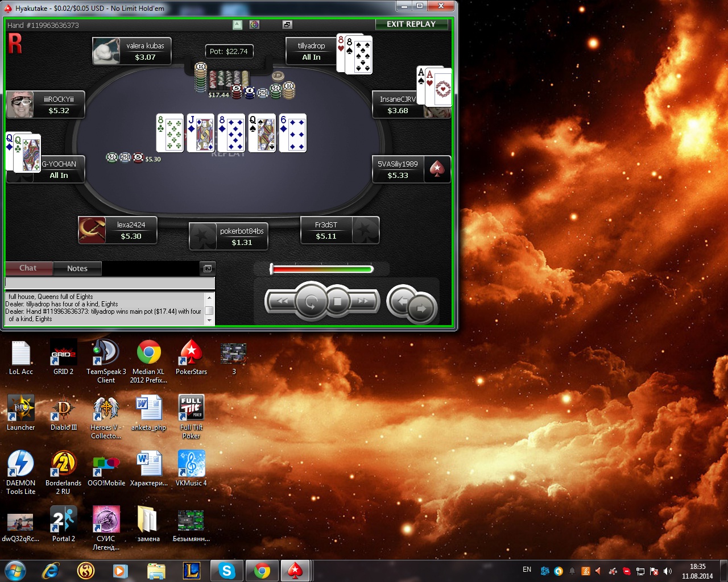Viewport: 728px width, 582px height.
Task: Launch Diablo III desktop shortcut
Action: coord(64,413)
